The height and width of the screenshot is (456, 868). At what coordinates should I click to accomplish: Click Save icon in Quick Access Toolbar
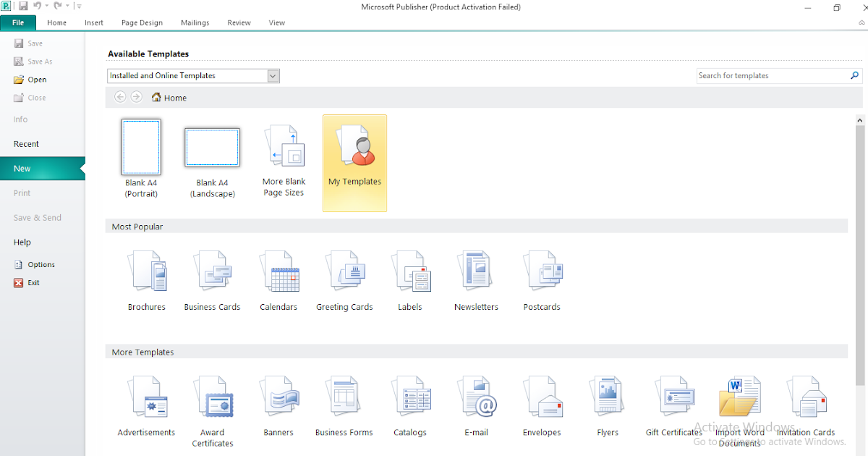point(22,6)
